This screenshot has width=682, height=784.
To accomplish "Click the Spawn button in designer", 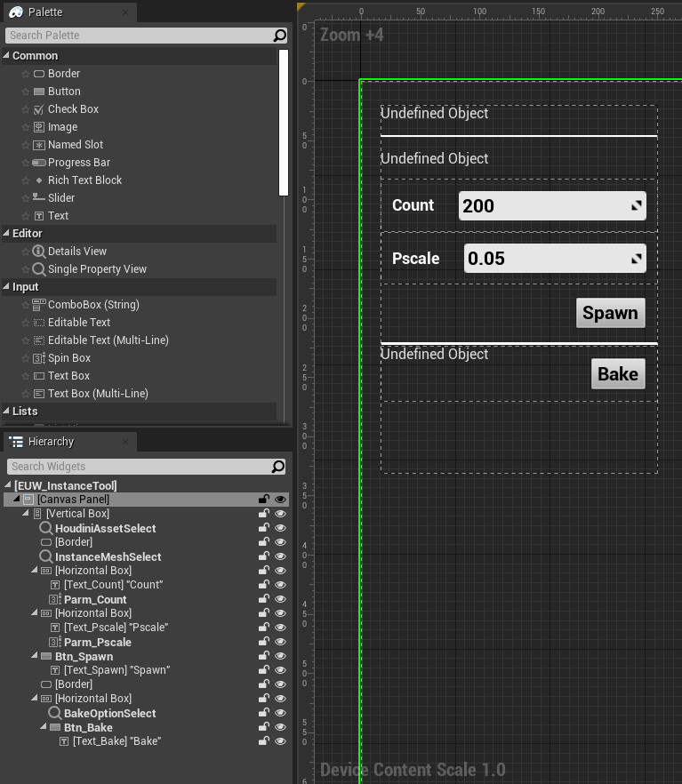I will coord(611,313).
